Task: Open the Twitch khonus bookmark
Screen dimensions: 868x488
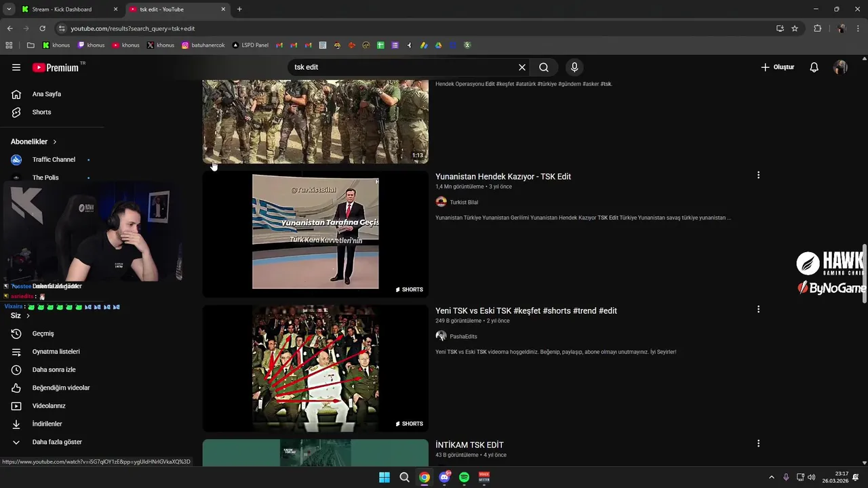Action: pos(91,45)
